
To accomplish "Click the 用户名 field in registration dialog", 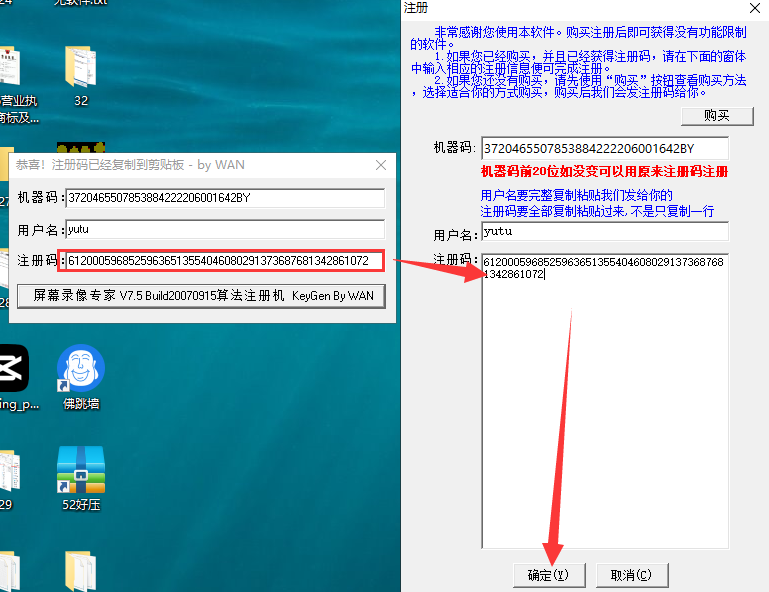I will click(605, 232).
